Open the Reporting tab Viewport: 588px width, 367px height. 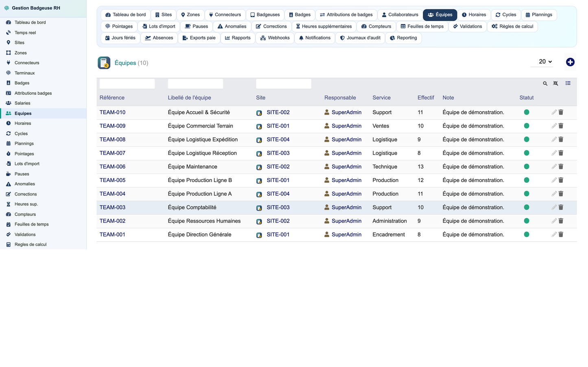[403, 38]
